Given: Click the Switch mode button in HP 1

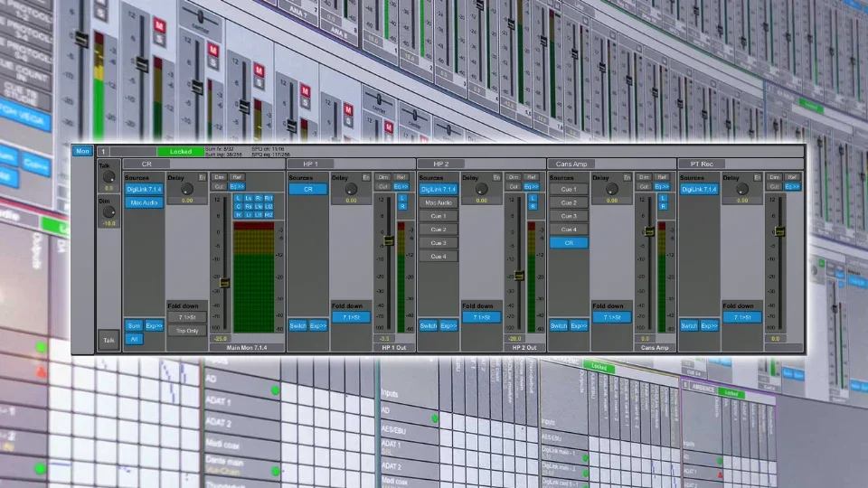Looking at the screenshot, I should point(297,326).
